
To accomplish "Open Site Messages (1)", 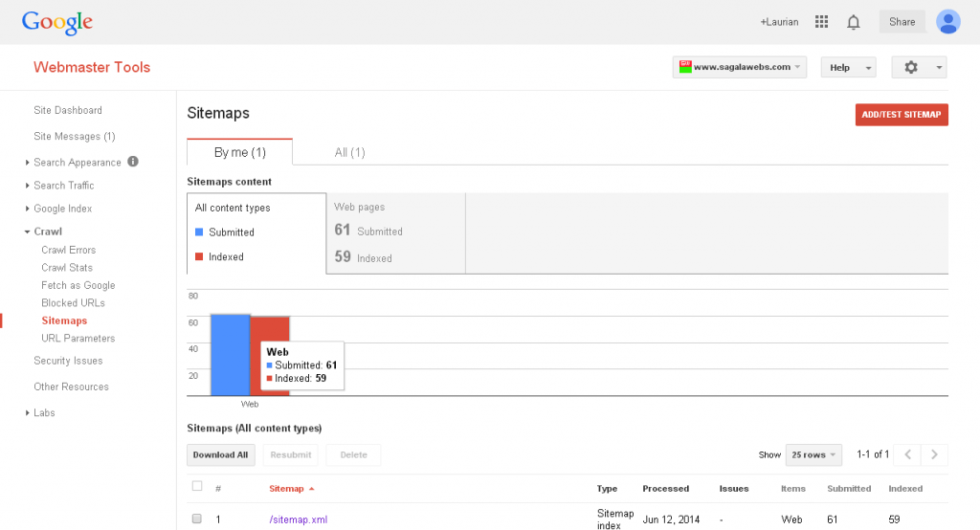I will coord(75,136).
